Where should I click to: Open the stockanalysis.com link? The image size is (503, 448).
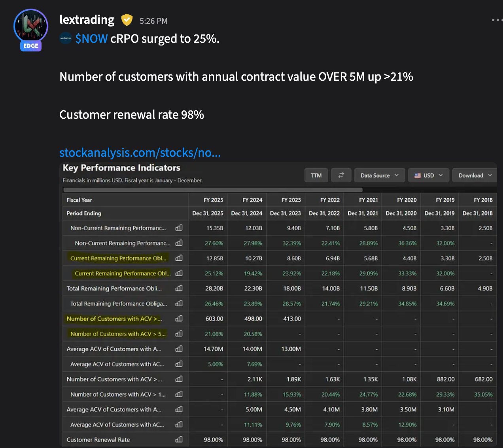pos(140,152)
